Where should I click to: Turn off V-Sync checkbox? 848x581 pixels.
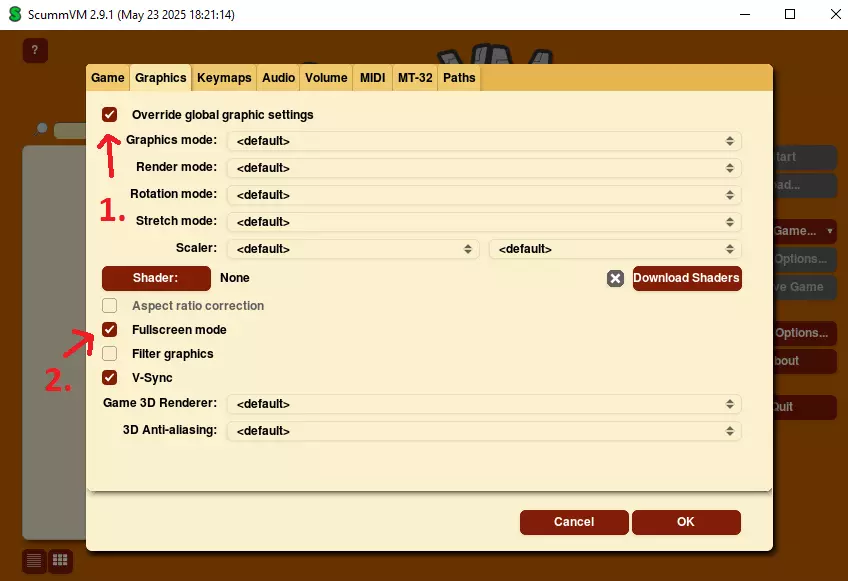[110, 378]
